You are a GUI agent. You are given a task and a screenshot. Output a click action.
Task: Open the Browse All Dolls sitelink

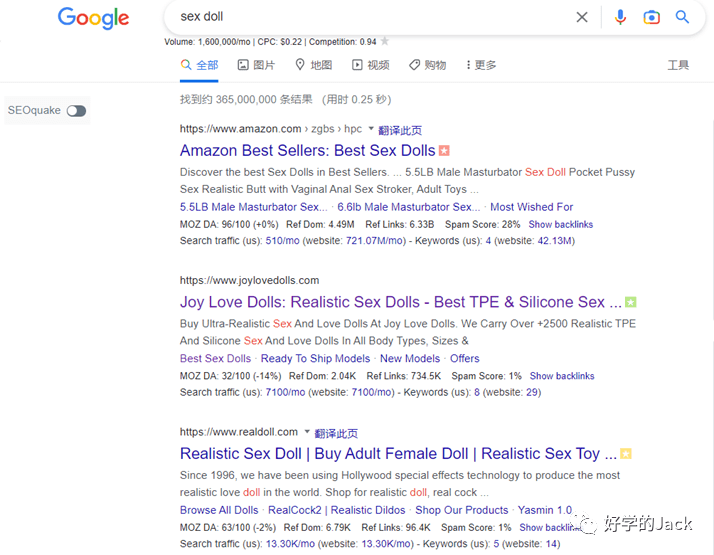coord(219,510)
